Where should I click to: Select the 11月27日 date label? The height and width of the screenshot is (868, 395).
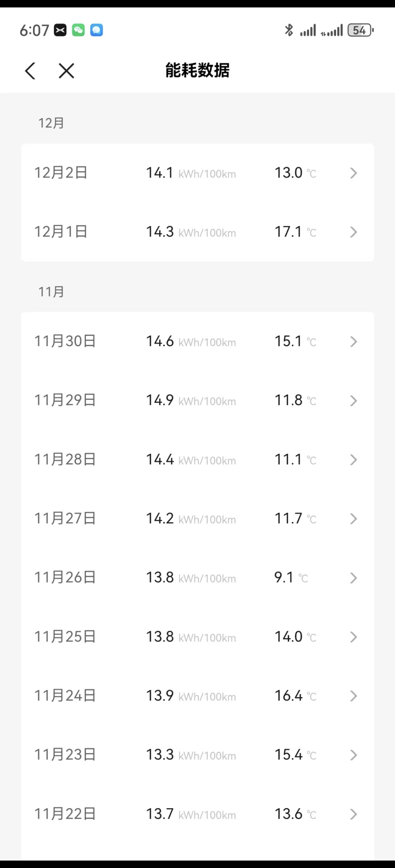coord(65,518)
